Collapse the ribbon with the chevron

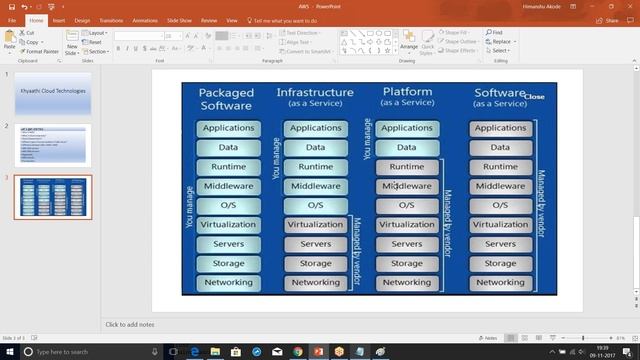click(x=634, y=61)
